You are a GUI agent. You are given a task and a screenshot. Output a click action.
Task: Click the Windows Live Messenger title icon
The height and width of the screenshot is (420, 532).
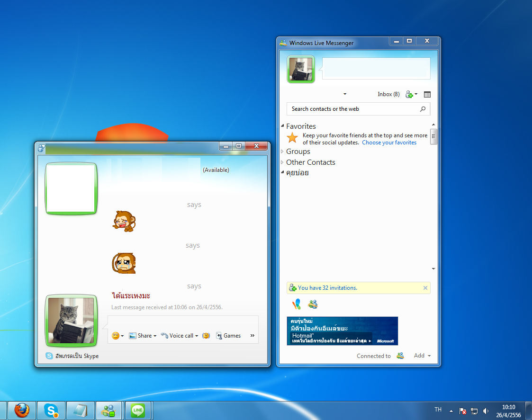coord(283,43)
